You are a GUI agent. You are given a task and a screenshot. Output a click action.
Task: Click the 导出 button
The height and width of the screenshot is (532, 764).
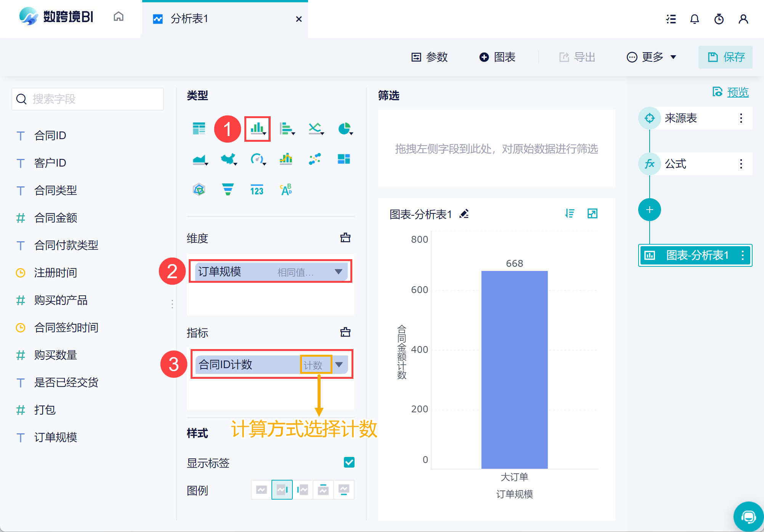pos(577,57)
